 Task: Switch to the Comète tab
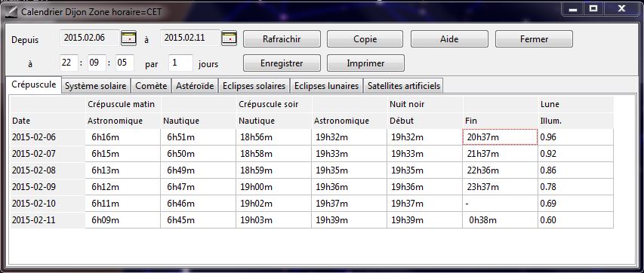151,86
